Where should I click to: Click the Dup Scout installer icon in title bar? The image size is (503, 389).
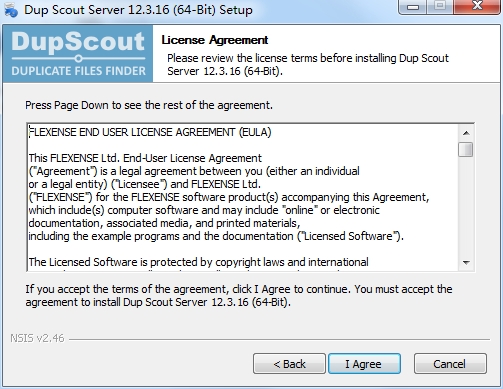pyautogui.click(x=10, y=9)
